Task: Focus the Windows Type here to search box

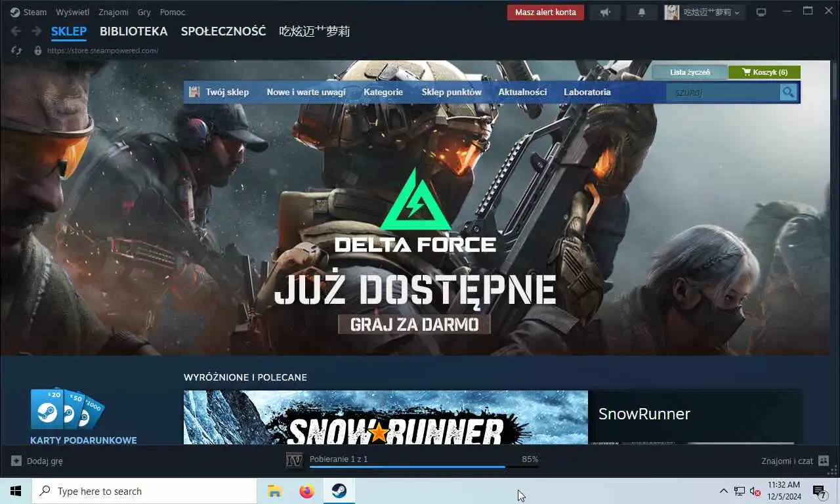Action: [x=144, y=491]
